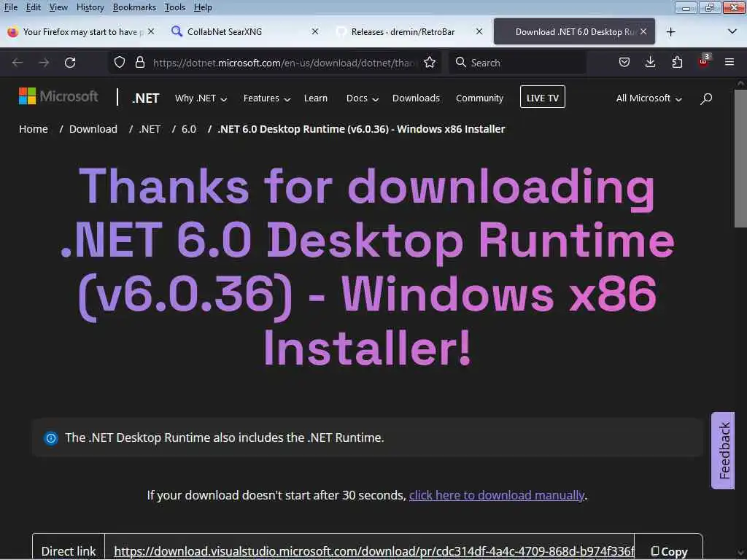Open the View menu

(x=58, y=7)
